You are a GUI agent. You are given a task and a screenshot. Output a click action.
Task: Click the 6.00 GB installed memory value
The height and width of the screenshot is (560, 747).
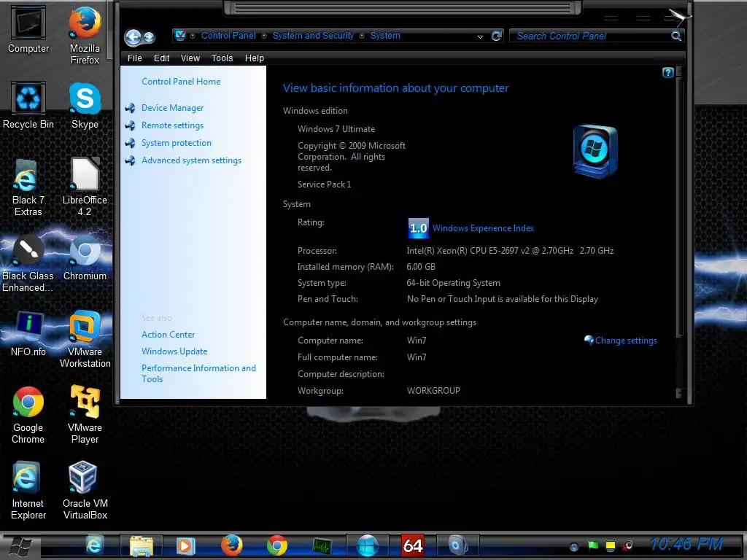[x=421, y=267]
